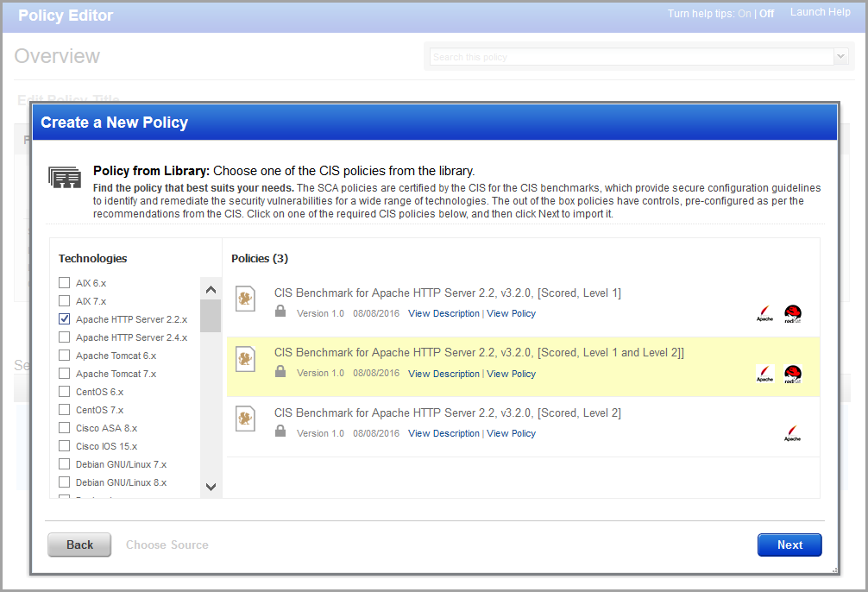Click the Apache logo on the Level 1 policy
Screen dimensions: 868x592
[x=765, y=314]
